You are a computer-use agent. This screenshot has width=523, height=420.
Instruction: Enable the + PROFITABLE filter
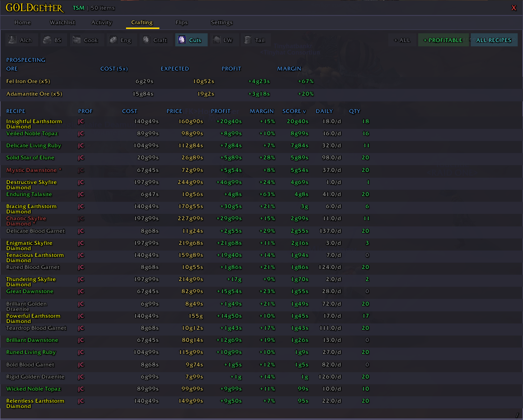[x=443, y=40]
